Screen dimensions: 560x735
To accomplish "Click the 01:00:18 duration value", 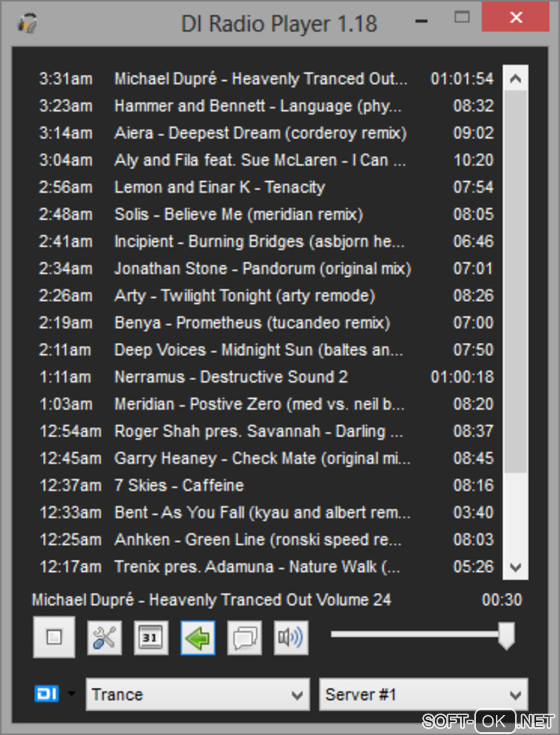I will point(462,377).
